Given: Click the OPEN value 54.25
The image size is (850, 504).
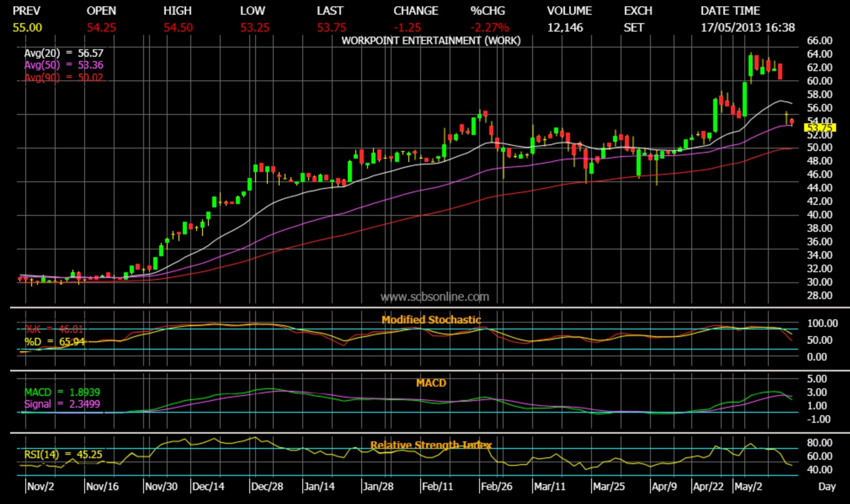Looking at the screenshot, I should [101, 28].
